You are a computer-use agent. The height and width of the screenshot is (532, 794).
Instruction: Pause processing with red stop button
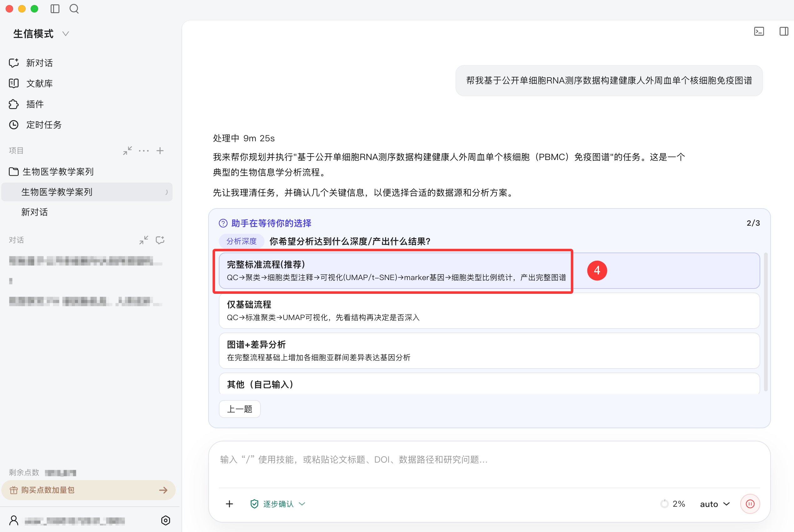750,504
